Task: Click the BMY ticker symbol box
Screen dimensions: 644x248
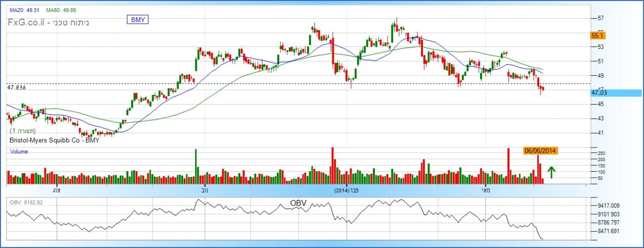Action: (137, 20)
